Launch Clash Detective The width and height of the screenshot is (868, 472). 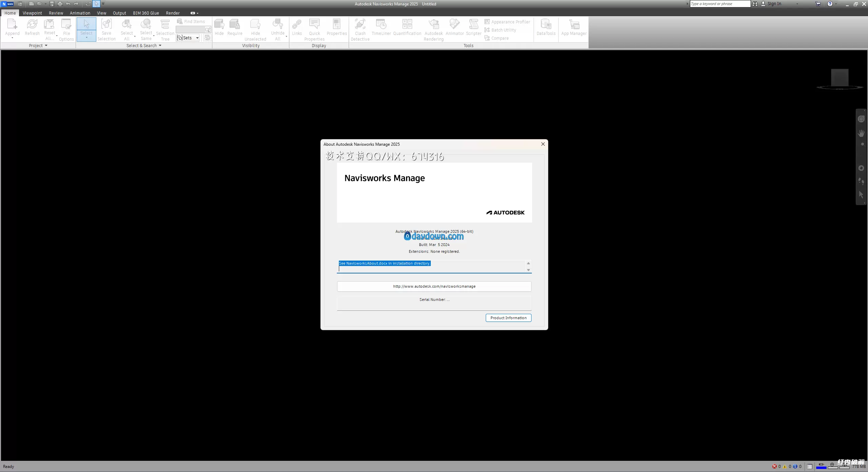[360, 30]
